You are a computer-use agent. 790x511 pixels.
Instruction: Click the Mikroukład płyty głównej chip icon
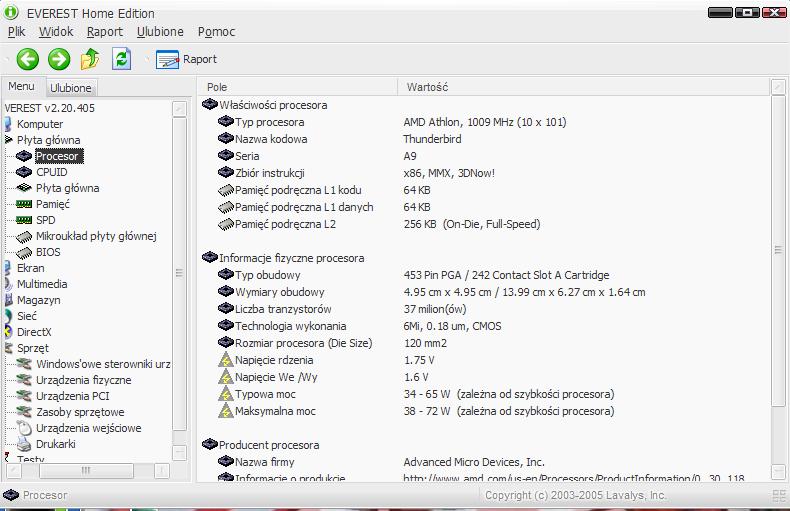[x=24, y=236]
